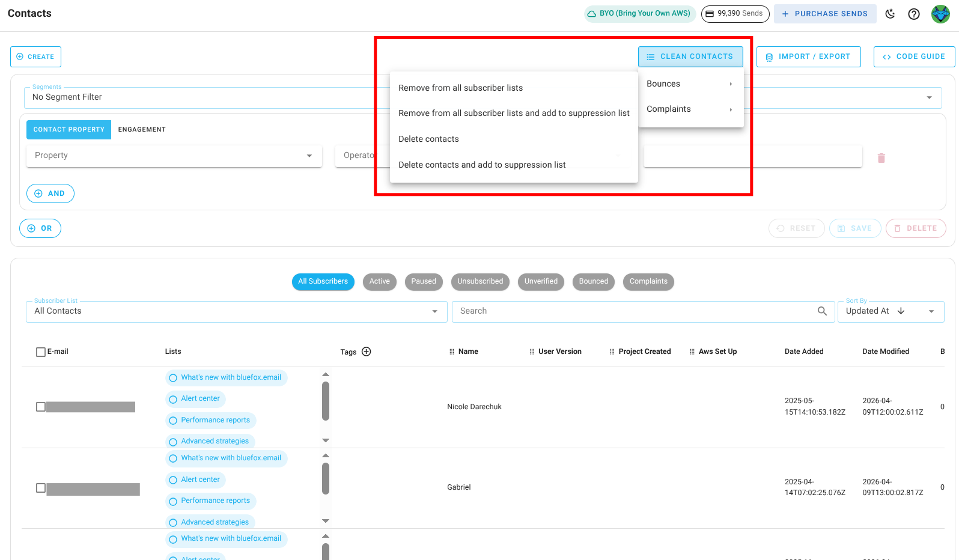Click the filter value input field
The height and width of the screenshot is (560, 959).
[752, 156]
